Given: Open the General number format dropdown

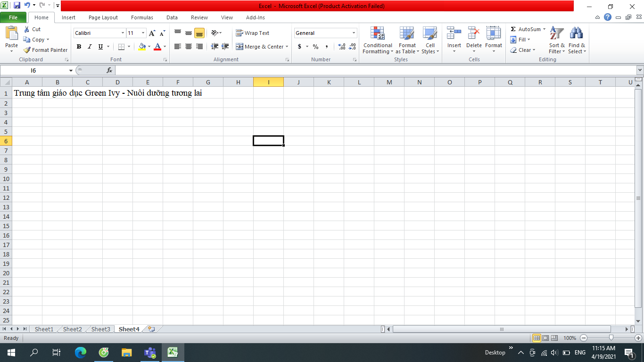Looking at the screenshot, I should coord(354,33).
